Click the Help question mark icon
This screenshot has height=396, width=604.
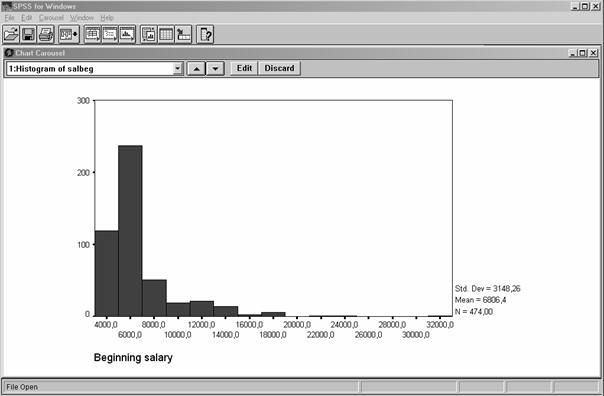[205, 34]
